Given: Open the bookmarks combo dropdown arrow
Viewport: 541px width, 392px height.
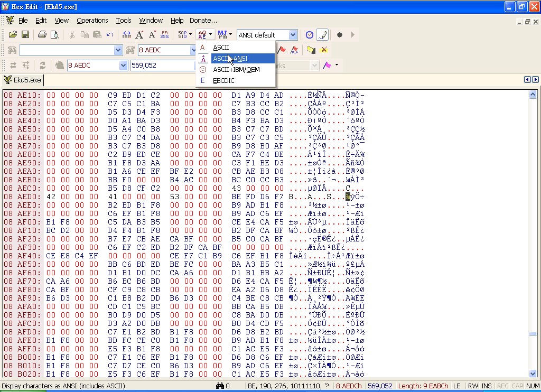Looking at the screenshot, I should tap(314, 65).
